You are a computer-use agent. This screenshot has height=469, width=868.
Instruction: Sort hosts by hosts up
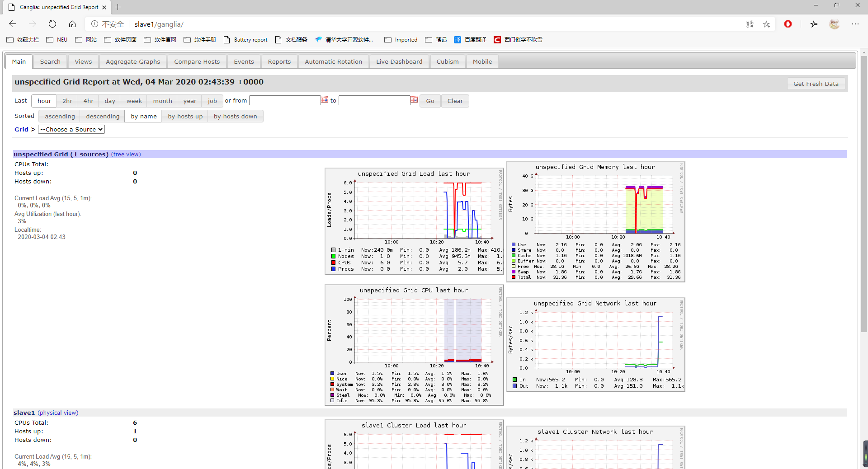185,116
